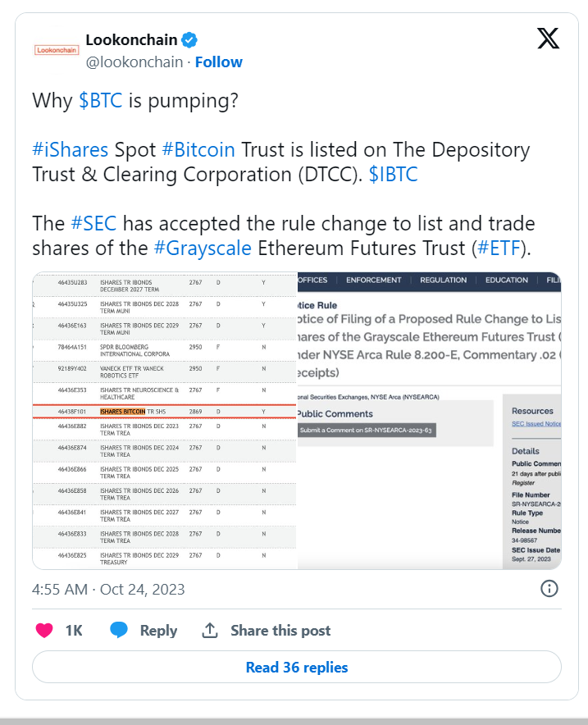Click the blue reply bubble icon
This screenshot has width=588, height=725.
[x=119, y=630]
